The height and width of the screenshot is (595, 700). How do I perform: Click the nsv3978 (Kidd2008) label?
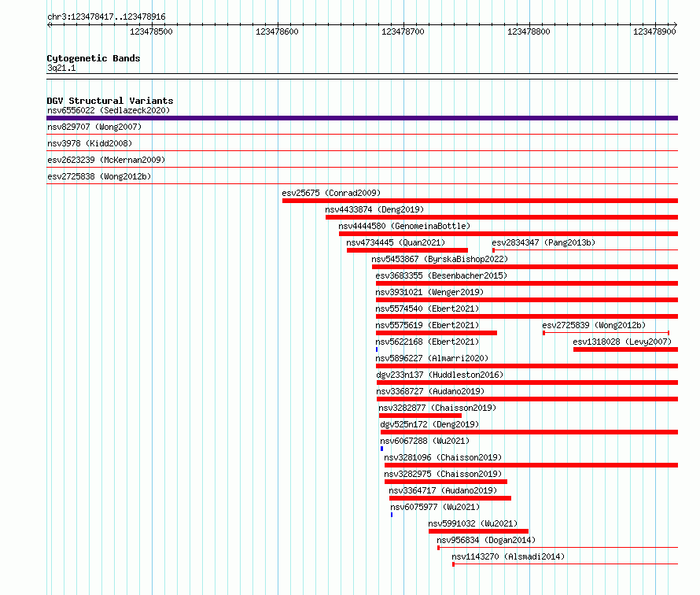pos(90,143)
